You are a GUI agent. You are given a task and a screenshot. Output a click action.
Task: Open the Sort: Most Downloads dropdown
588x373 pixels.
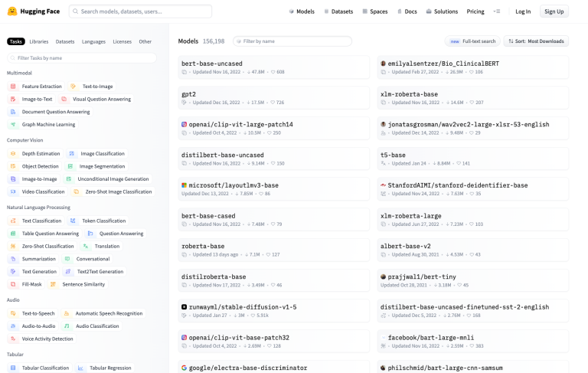[x=537, y=41]
